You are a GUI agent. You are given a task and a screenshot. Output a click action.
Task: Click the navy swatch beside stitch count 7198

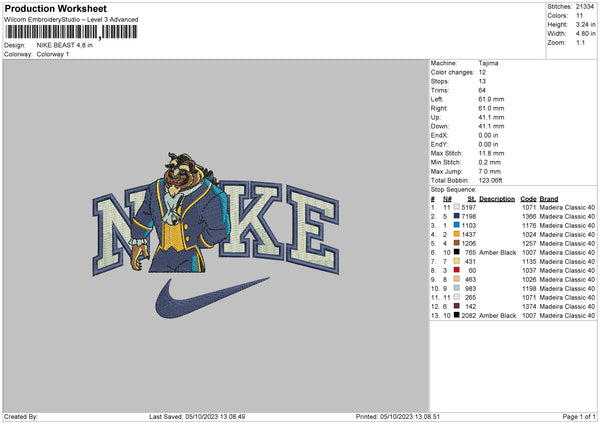tap(457, 216)
